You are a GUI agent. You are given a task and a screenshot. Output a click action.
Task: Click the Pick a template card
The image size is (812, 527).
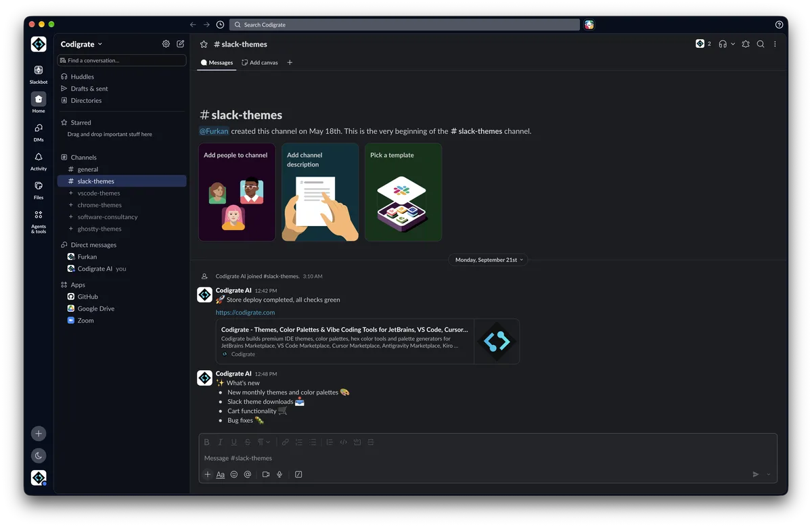pos(403,192)
